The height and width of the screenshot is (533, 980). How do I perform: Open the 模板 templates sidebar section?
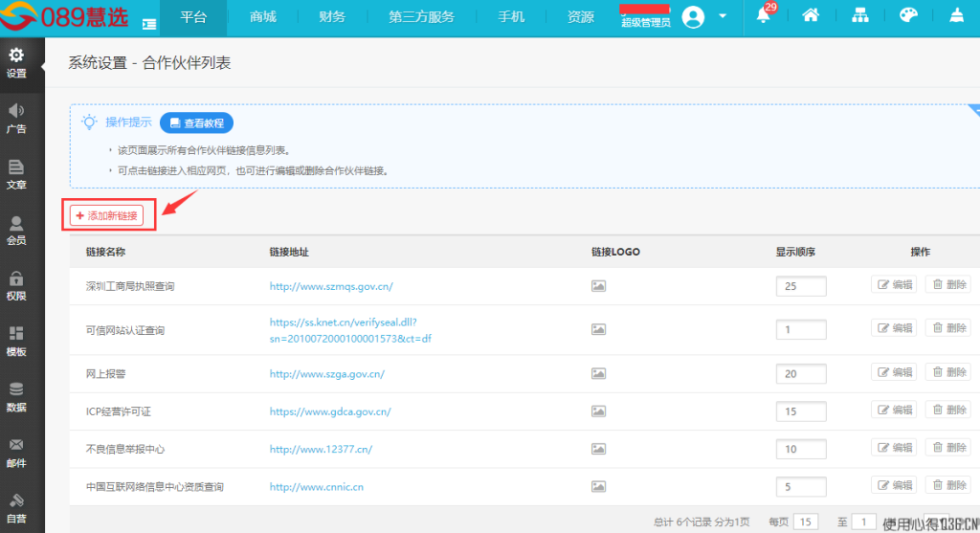coord(17,342)
